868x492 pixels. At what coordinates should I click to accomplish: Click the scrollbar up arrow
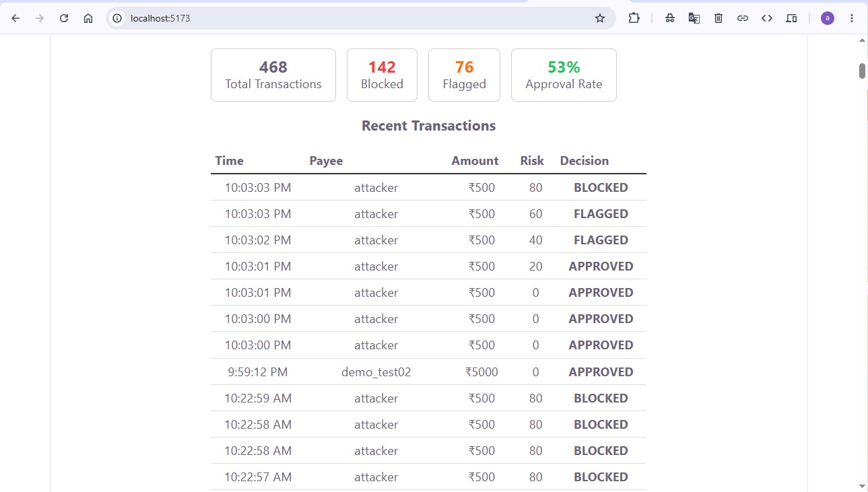point(862,41)
